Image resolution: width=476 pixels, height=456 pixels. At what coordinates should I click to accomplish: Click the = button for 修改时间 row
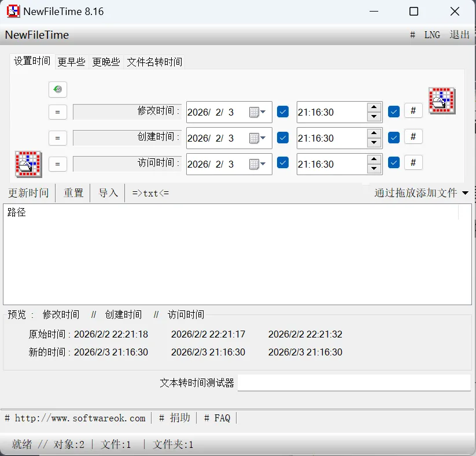pos(58,112)
